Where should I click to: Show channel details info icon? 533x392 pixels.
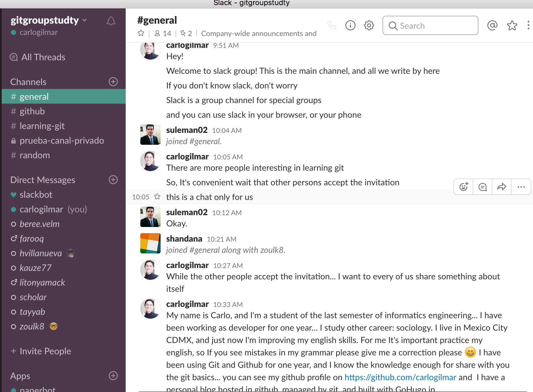pyautogui.click(x=350, y=25)
